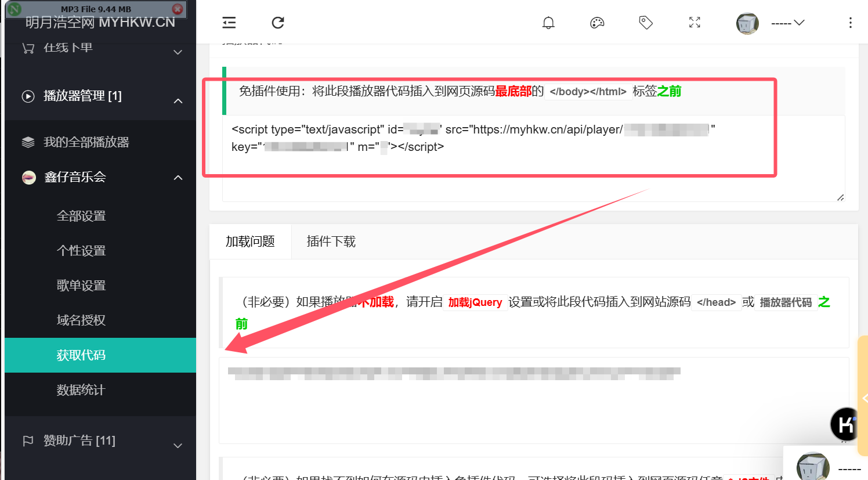Click the </body></html> code tag
This screenshot has height=480, width=868.
(x=588, y=92)
